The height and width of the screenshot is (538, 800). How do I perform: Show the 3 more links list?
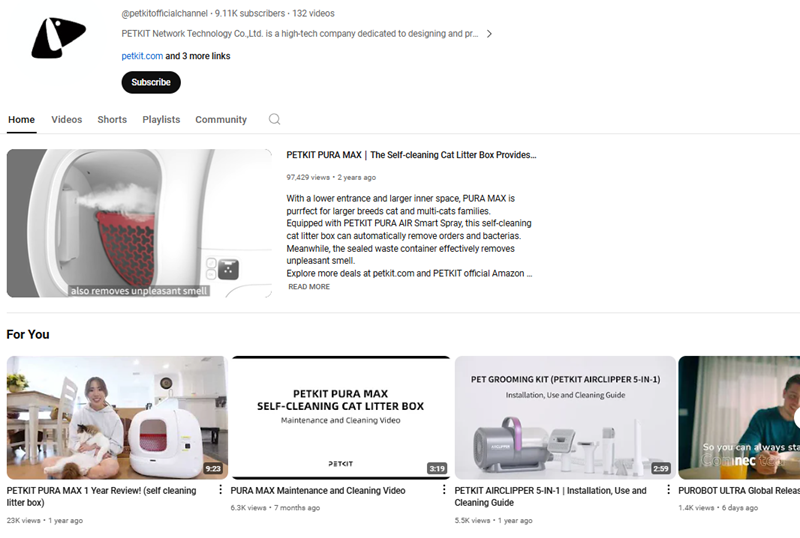197,56
